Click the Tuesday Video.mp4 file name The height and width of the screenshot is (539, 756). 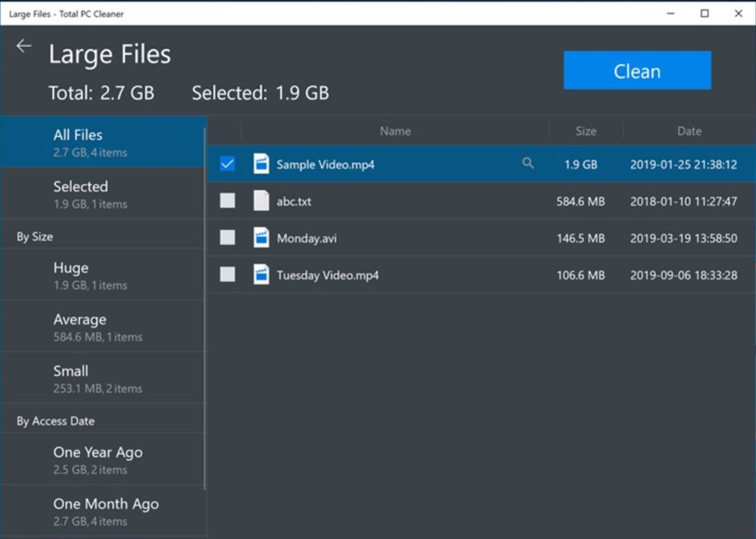328,275
